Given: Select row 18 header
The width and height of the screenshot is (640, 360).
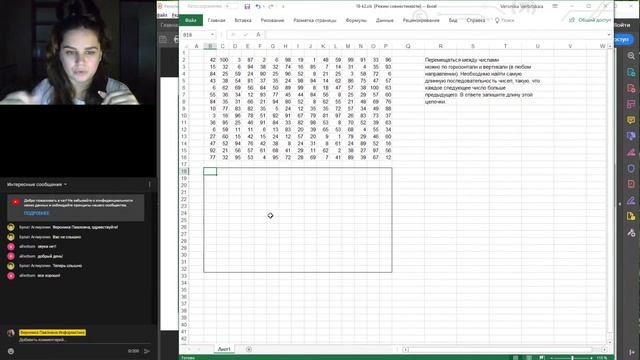Looking at the screenshot, I should [x=184, y=171].
